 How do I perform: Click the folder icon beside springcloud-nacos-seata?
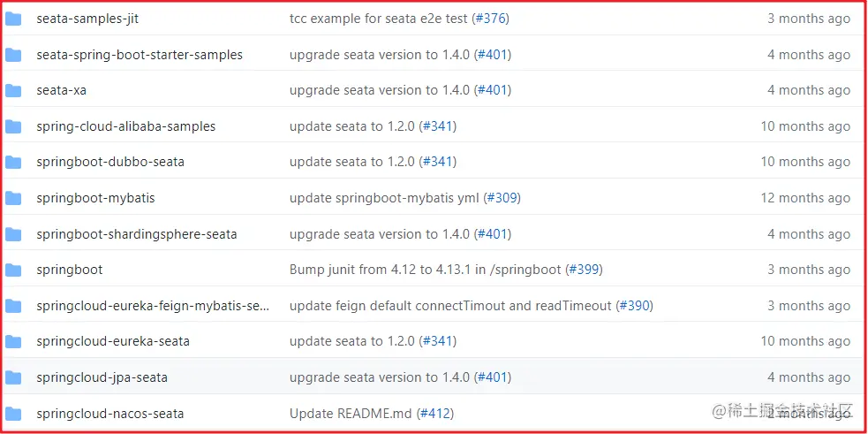pos(13,414)
